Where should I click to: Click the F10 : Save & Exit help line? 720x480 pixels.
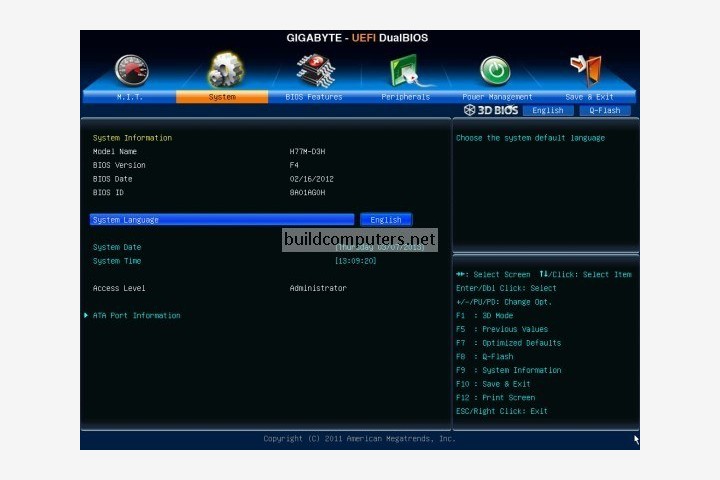[493, 384]
